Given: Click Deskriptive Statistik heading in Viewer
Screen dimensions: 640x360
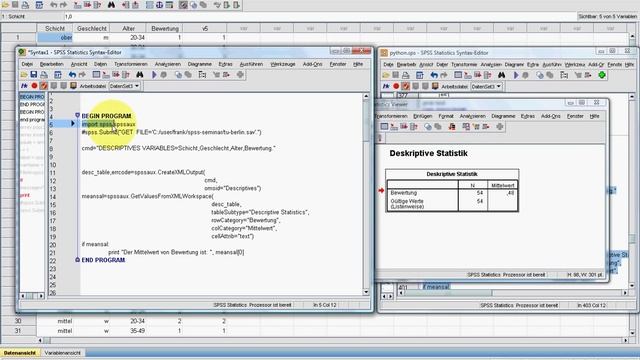Looking at the screenshot, I should 428,153.
